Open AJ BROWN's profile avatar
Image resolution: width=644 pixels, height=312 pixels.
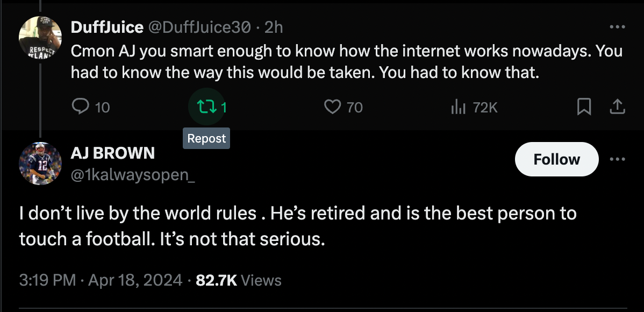40,164
